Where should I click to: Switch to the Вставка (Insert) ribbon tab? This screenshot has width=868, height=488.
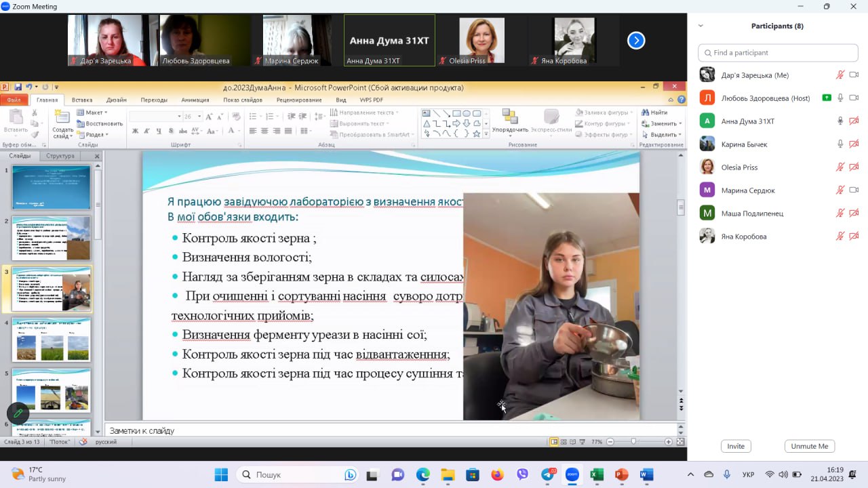[x=82, y=100]
